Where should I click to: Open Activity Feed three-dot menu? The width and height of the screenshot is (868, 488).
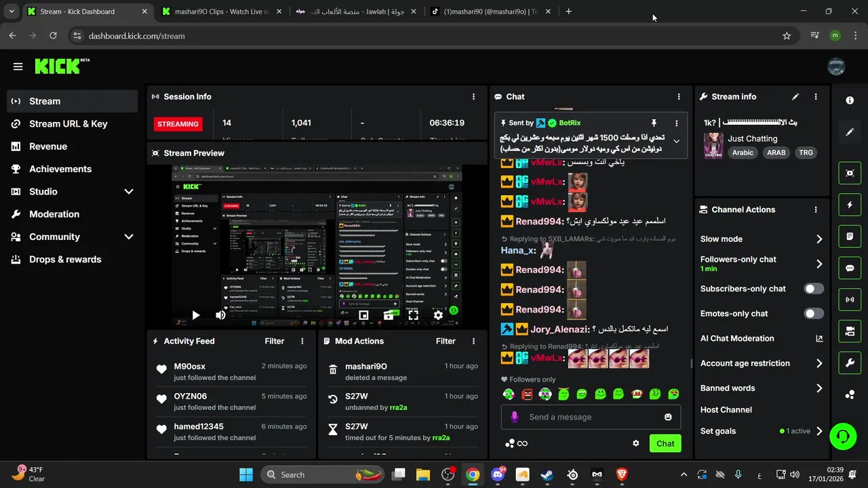click(x=302, y=341)
